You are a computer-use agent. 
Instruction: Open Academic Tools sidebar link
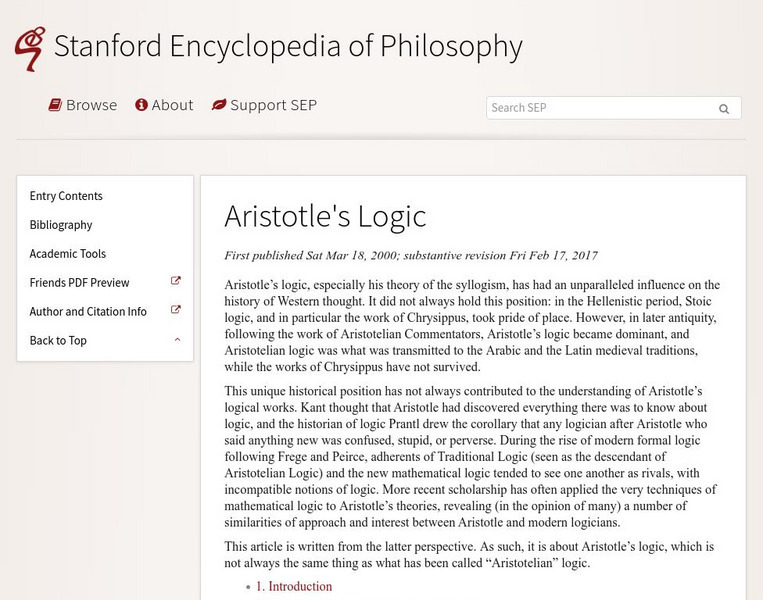tap(68, 254)
